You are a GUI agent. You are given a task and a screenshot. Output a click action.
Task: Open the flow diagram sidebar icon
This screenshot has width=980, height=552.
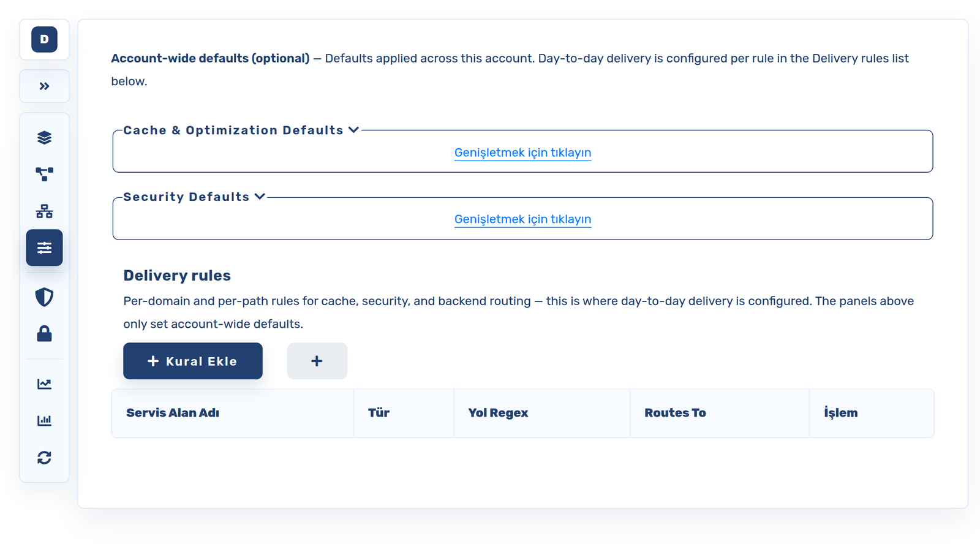coord(44,174)
